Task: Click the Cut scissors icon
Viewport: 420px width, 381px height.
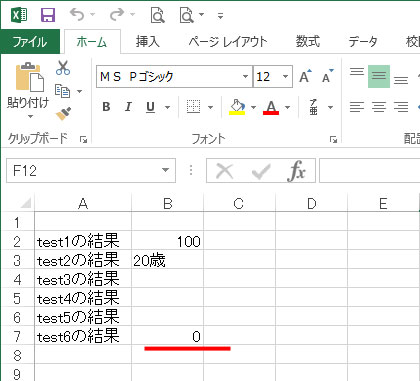Action: pyautogui.click(x=63, y=68)
